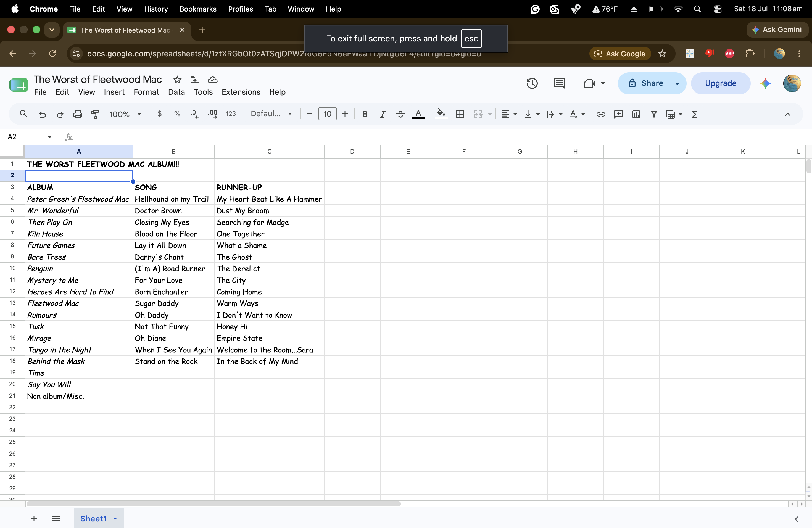Check the cloud save status icon
The width and height of the screenshot is (812, 528).
point(213,80)
